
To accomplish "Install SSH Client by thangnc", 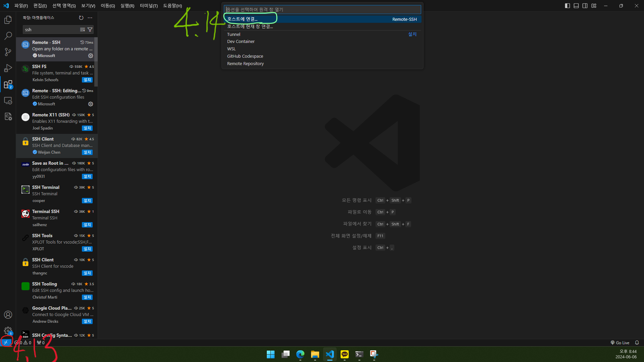I will tap(87, 273).
